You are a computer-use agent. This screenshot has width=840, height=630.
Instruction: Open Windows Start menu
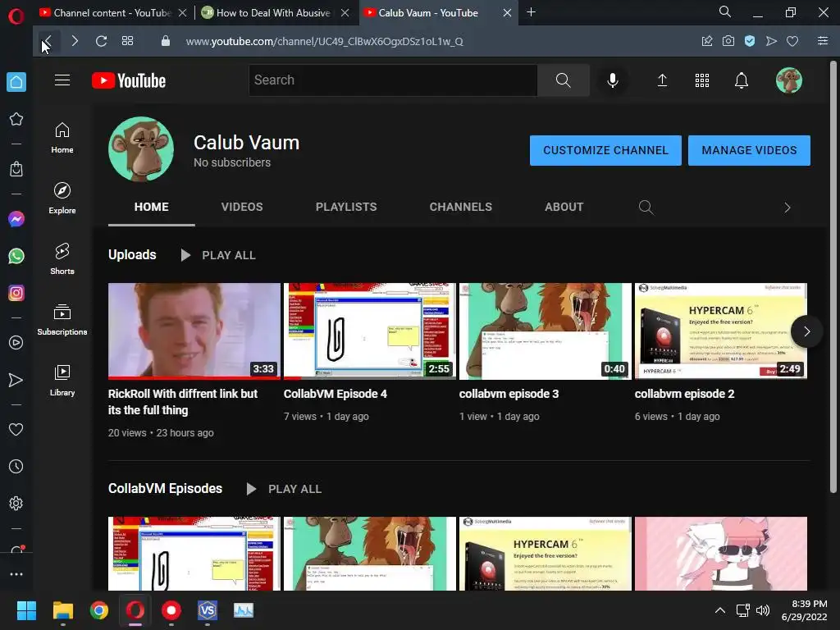click(26, 610)
